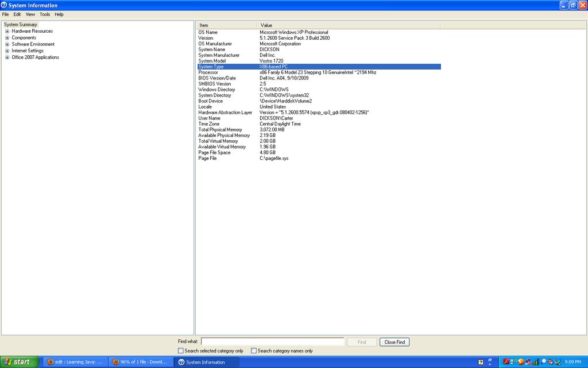Select the Processor row

319,72
